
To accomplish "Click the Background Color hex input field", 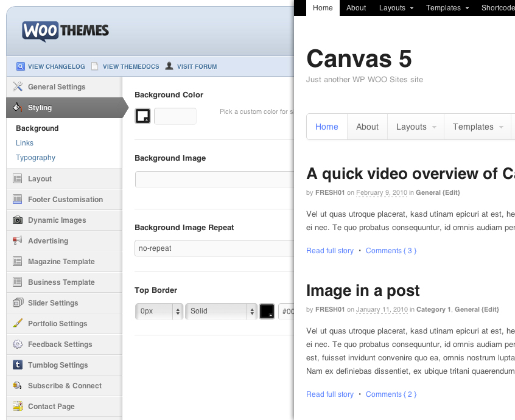I will (x=175, y=116).
